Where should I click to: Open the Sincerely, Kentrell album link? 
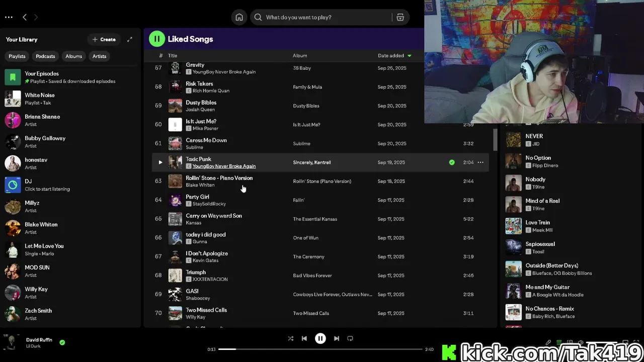312,162
